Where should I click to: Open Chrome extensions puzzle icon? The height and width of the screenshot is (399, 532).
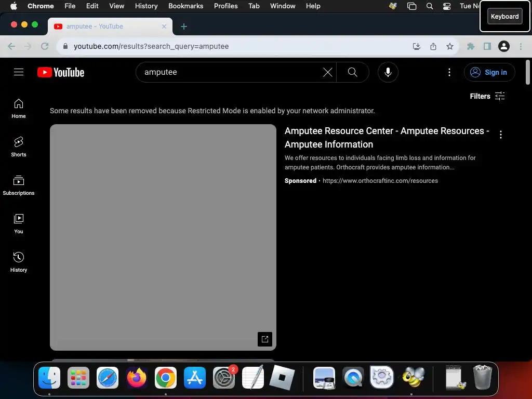click(x=470, y=46)
